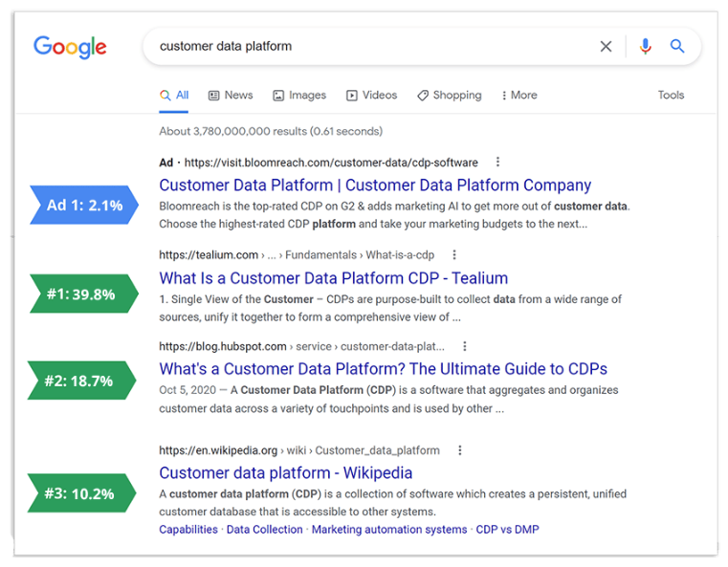Open 'Customer data platform - Wikipedia' link
728x567 pixels.
coord(285,472)
